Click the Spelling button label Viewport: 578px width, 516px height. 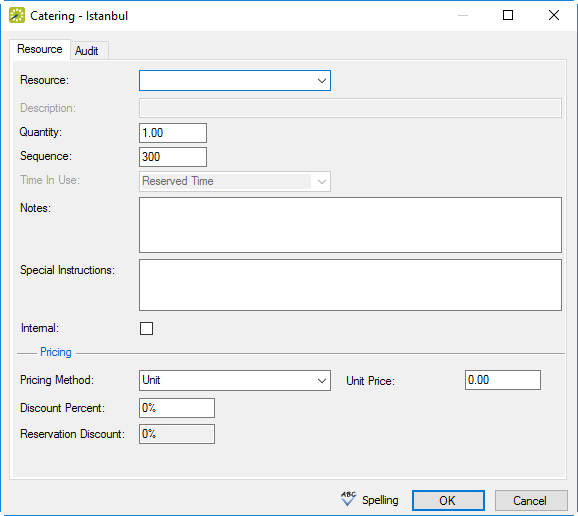pyautogui.click(x=380, y=500)
